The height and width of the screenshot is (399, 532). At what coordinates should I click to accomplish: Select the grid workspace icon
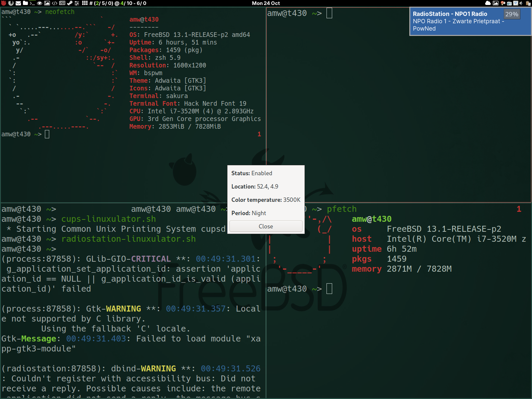(85, 3)
